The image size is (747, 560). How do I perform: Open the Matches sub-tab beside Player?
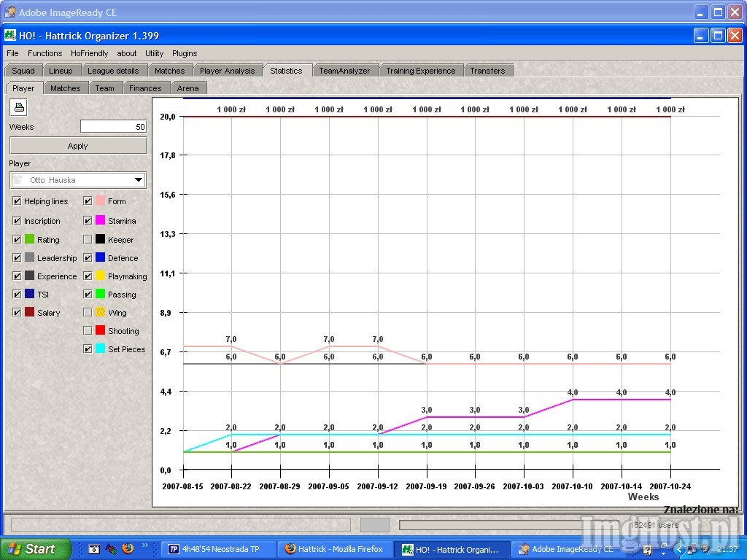65,88
